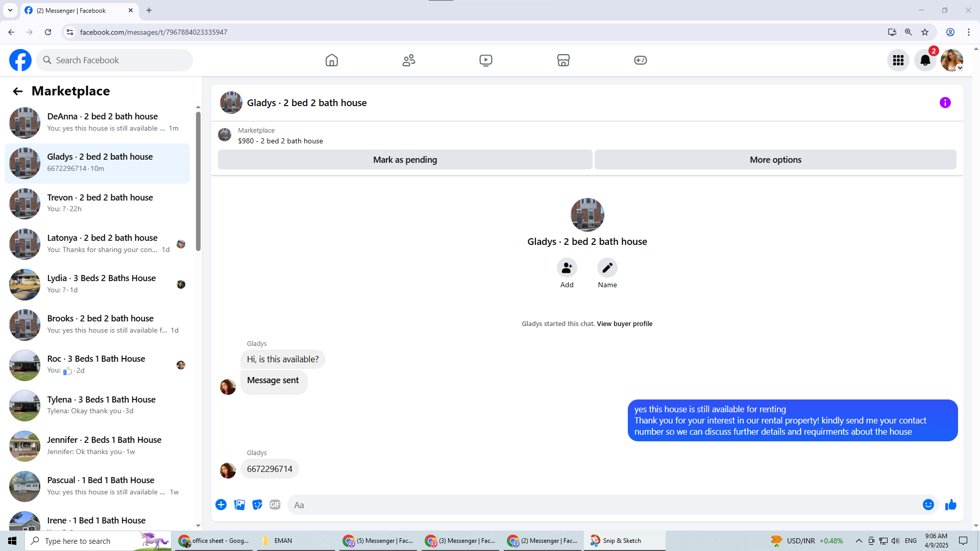Open Lydia 3 Beds 2 Baths House chat
The image size is (980, 551).
(97, 284)
